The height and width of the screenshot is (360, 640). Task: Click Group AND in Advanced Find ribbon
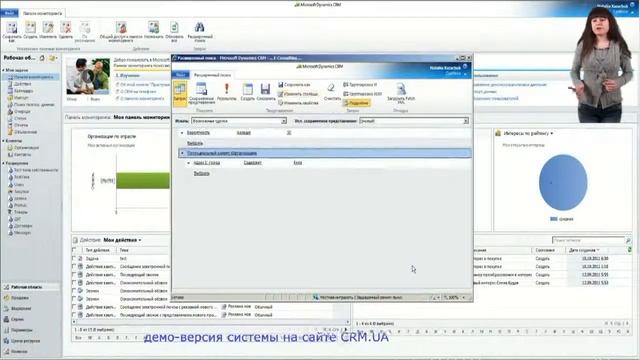tap(360, 84)
